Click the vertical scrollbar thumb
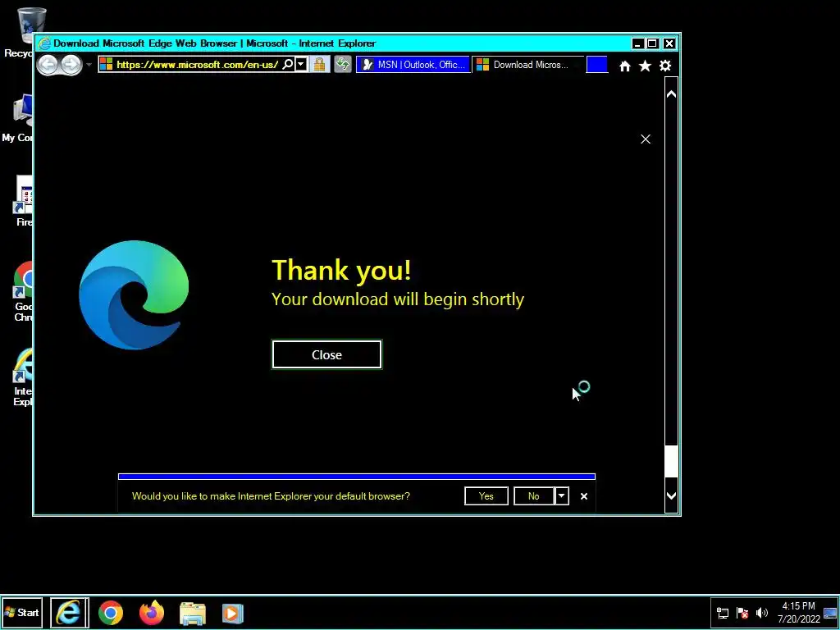Screen dimensions: 840x630 pyautogui.click(x=671, y=461)
